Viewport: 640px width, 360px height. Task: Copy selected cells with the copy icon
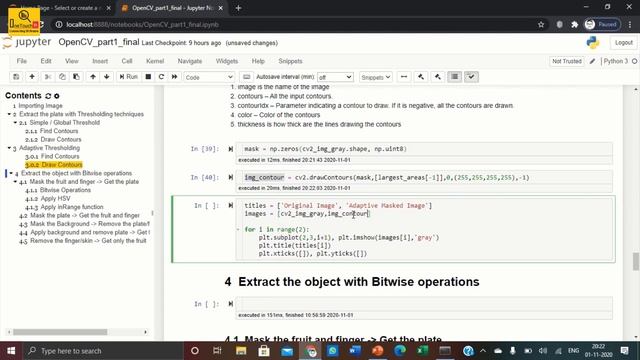click(62, 77)
